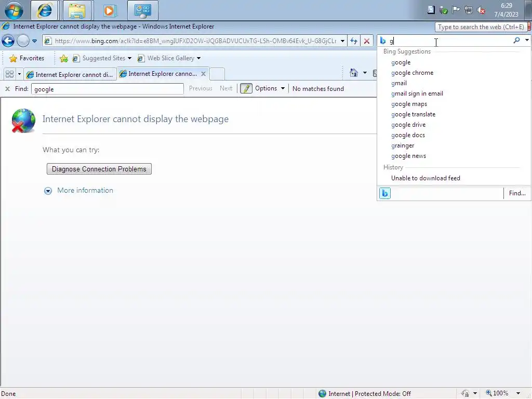Launch Windows Media Player taskbar icon
The image size is (532, 399).
(x=109, y=10)
